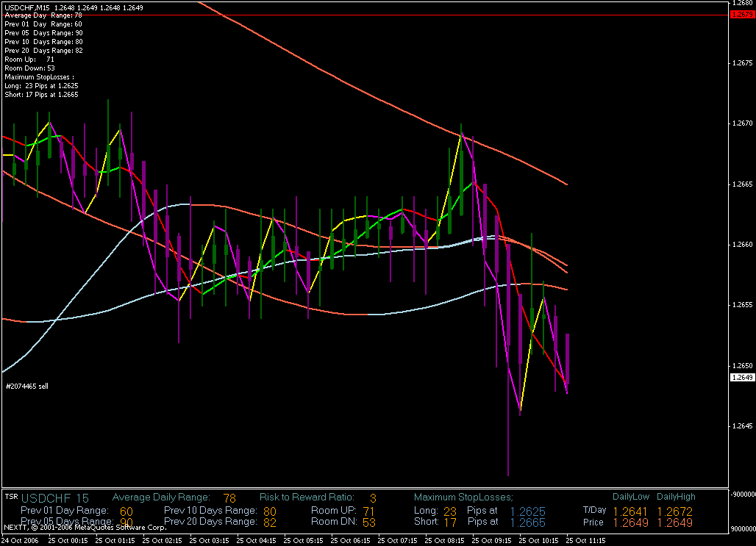This screenshot has width=756, height=546.
Task: Click the 24 Oct 2006 date label
Action: click(x=21, y=540)
